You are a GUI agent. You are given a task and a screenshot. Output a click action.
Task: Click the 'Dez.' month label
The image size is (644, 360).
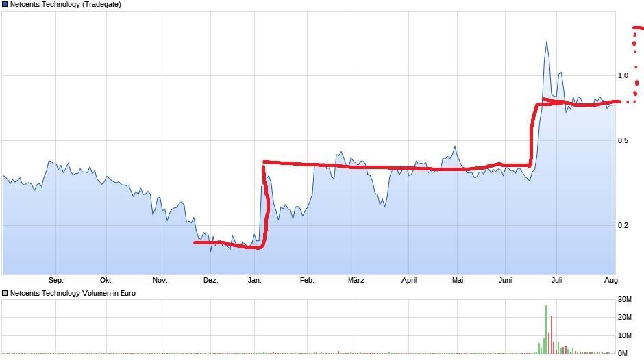pos(211,281)
